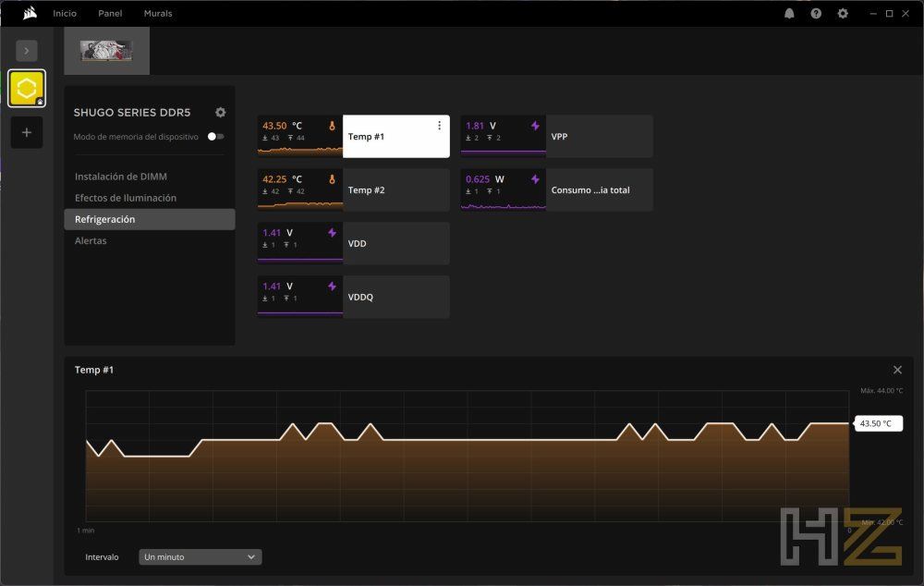Click the SHUGO SERIES DDR5 title
Viewport: 924px width, 586px height.
pos(132,112)
